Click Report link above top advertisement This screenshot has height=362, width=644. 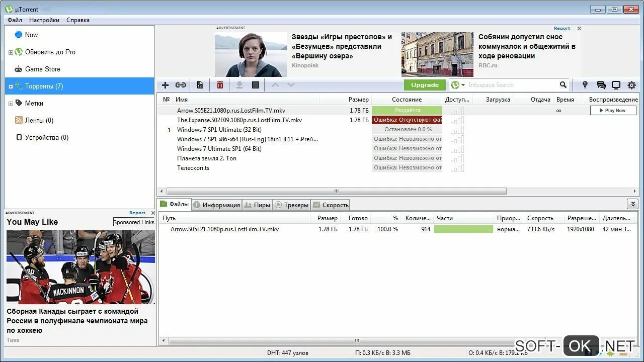click(x=561, y=28)
